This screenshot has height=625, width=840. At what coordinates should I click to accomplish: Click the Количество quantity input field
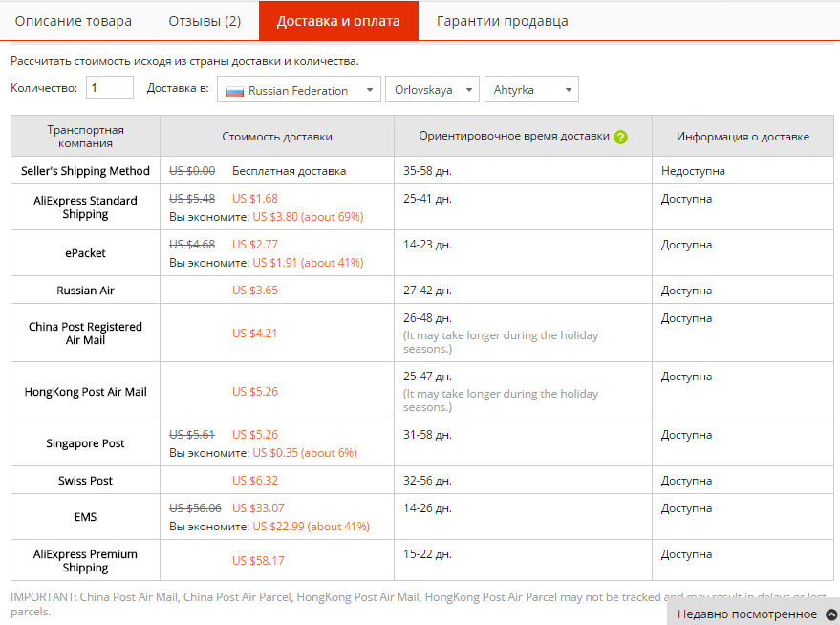coord(110,88)
